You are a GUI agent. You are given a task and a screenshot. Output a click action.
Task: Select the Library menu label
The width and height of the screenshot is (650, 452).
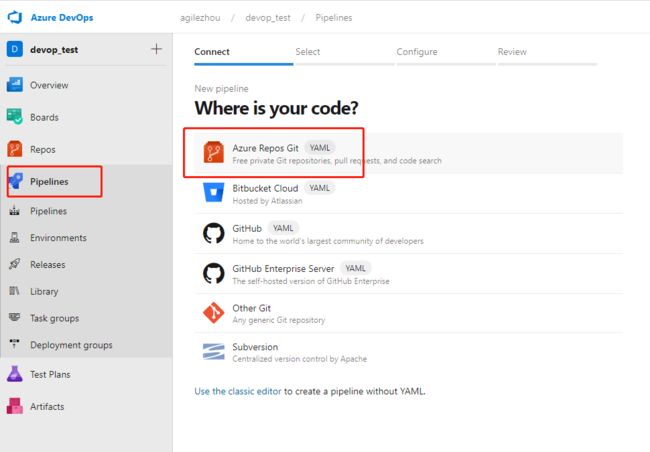[x=44, y=292]
